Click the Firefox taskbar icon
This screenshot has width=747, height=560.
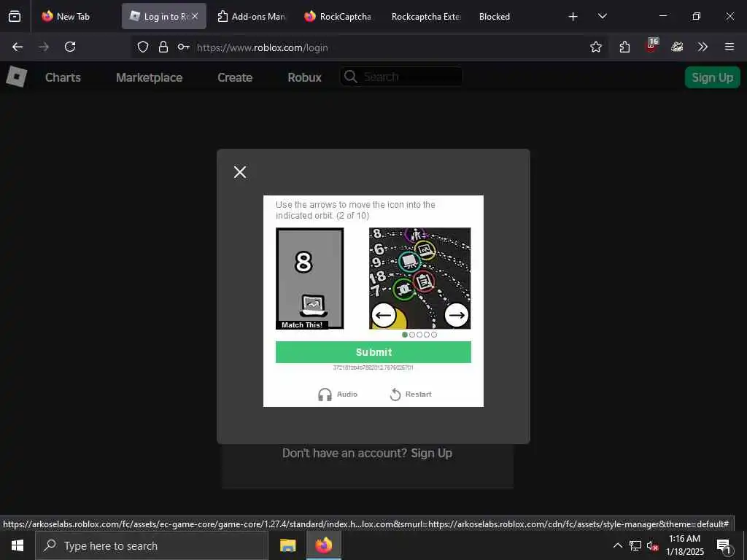click(x=323, y=545)
